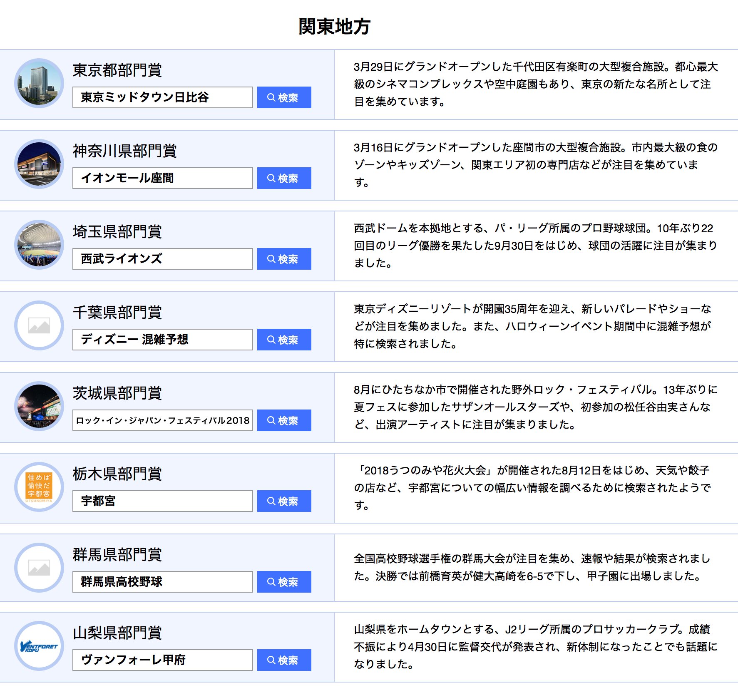The image size is (738, 700).
Task: Click the description starting 8月にひたちなか市で開催
Action: [x=536, y=407]
